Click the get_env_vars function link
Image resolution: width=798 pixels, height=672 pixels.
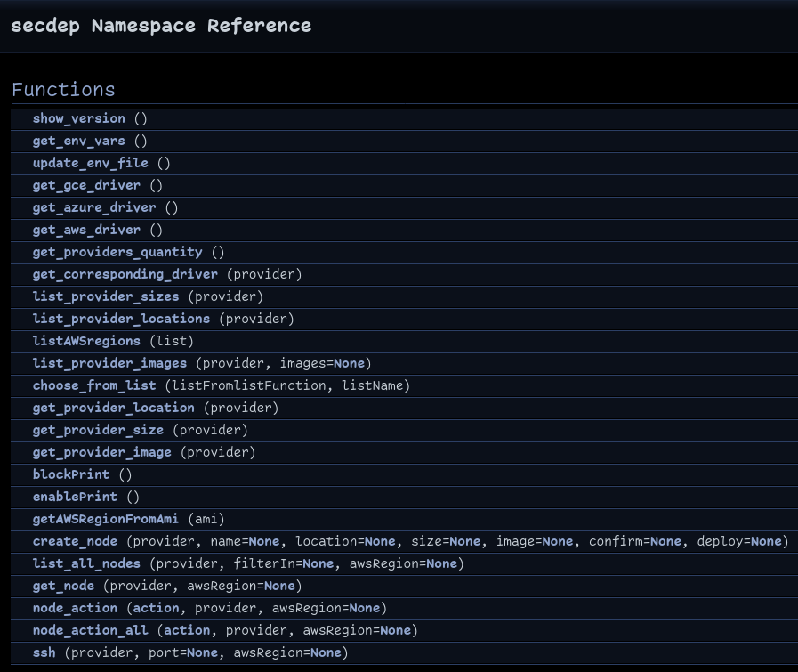(78, 141)
